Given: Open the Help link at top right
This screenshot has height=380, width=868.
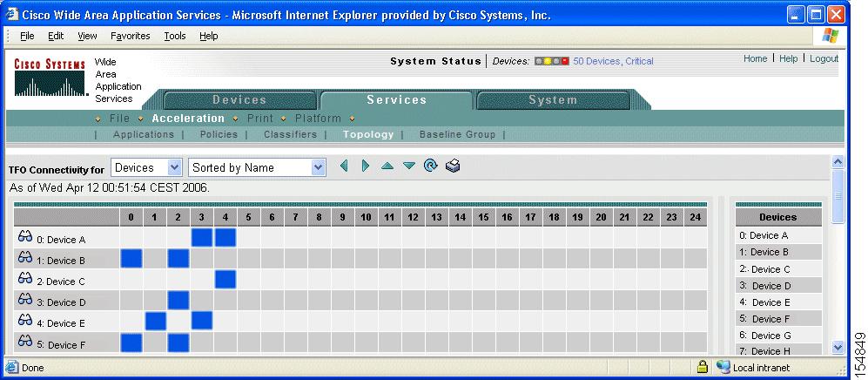Looking at the screenshot, I should [788, 58].
